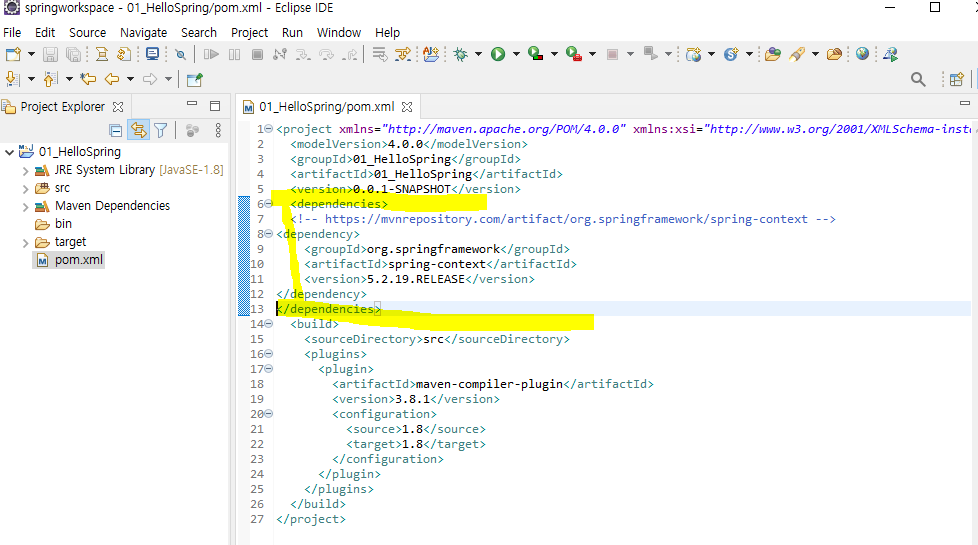
Task: Close the Project Explorer tab
Action: tap(118, 107)
